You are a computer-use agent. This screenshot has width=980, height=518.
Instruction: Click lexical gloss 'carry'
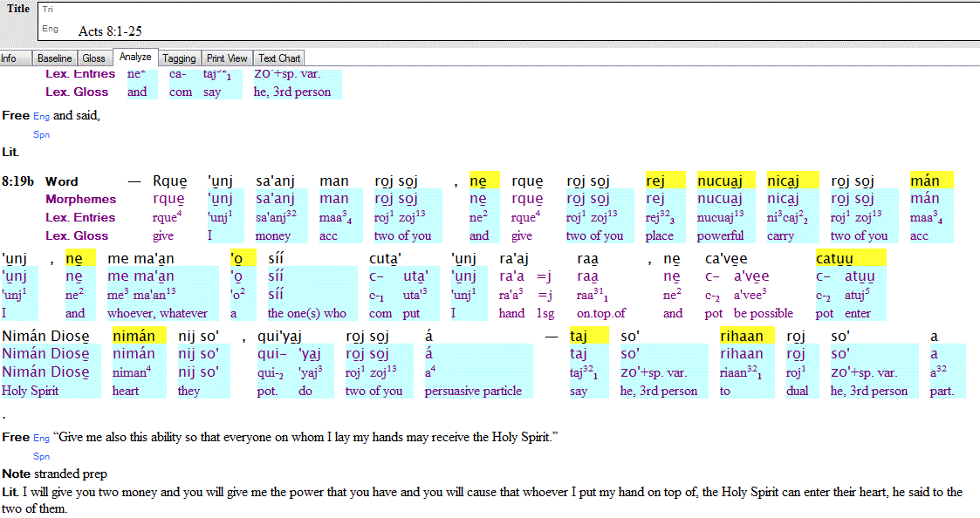(x=780, y=236)
